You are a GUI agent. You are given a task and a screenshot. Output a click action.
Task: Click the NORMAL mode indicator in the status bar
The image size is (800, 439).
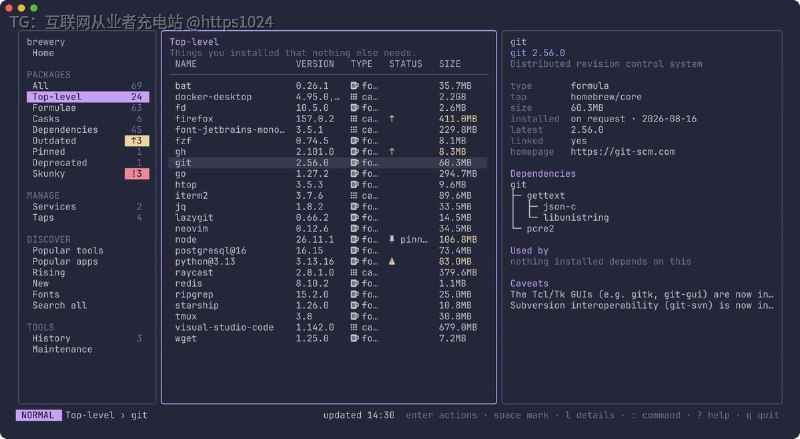point(38,415)
